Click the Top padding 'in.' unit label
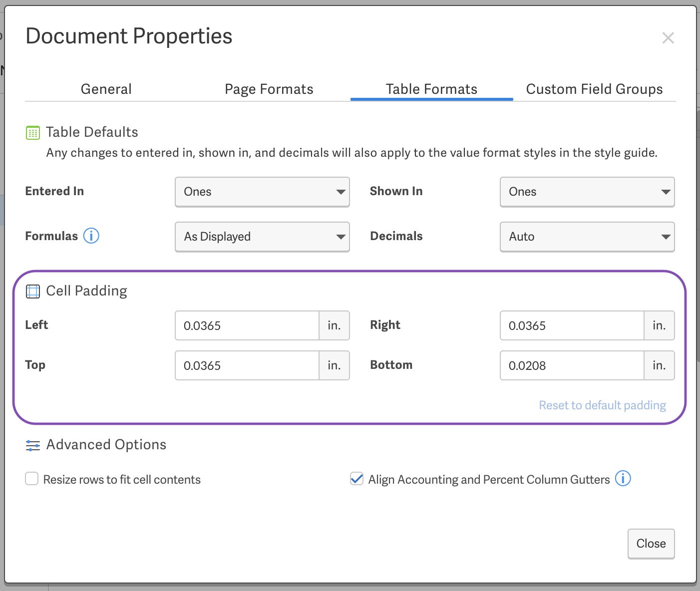Viewport: 700px width, 591px height. (x=334, y=365)
